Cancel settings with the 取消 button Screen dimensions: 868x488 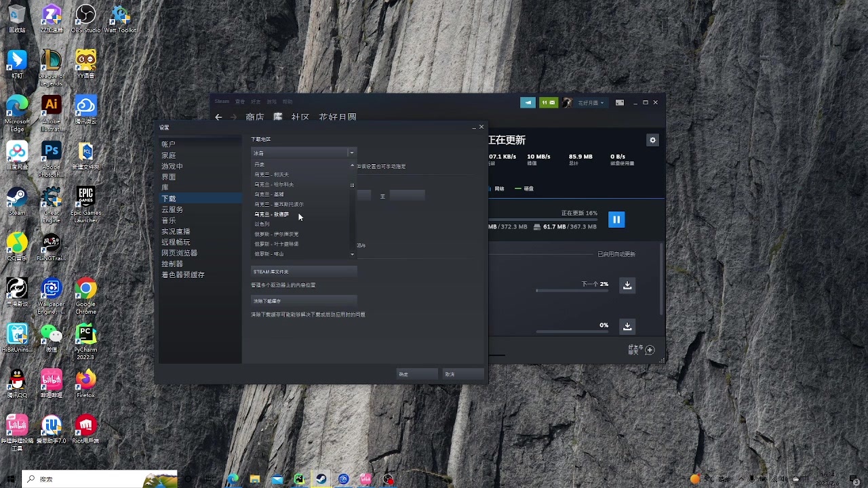[x=464, y=374]
